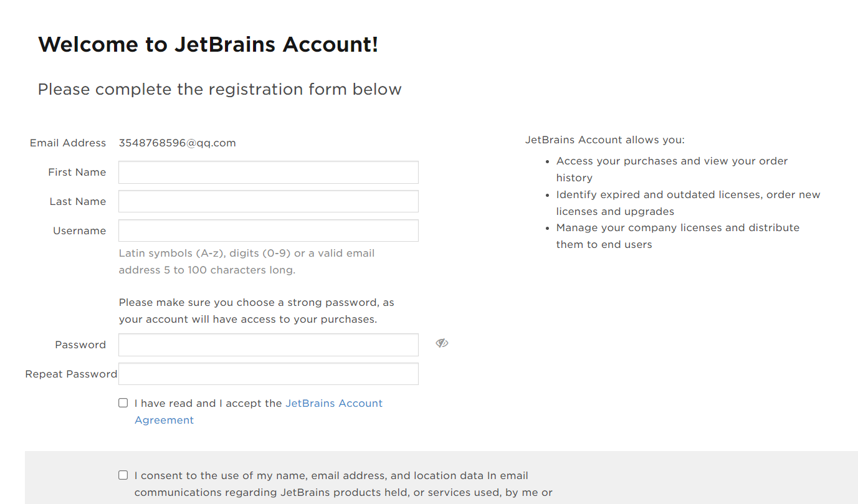
Task: Click into the Last Name field
Action: coord(268,202)
